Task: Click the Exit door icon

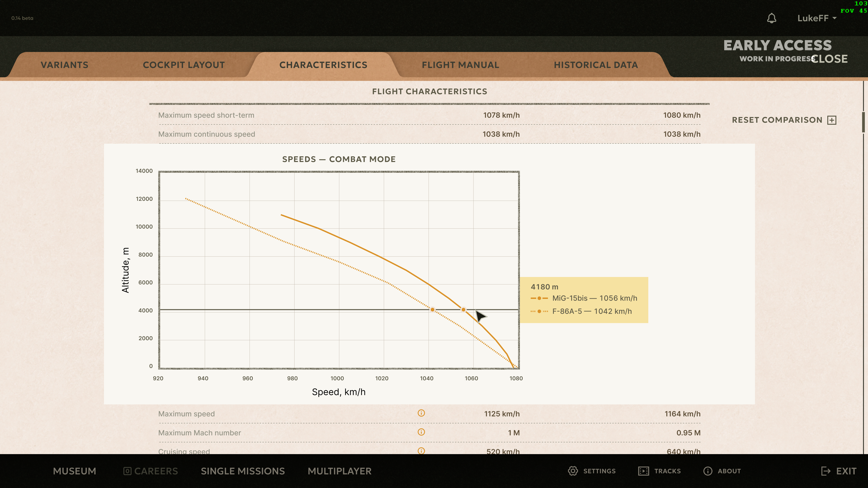Action: (x=826, y=471)
